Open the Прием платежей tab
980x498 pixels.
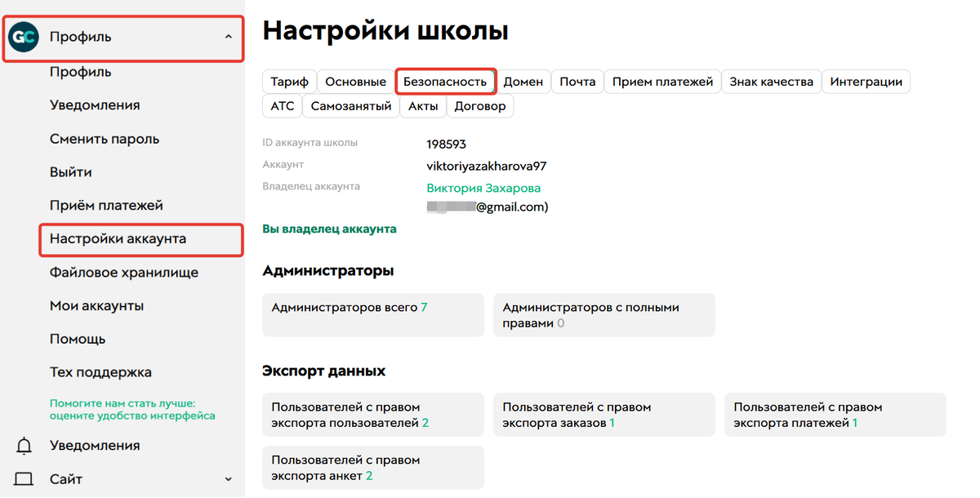click(x=662, y=82)
